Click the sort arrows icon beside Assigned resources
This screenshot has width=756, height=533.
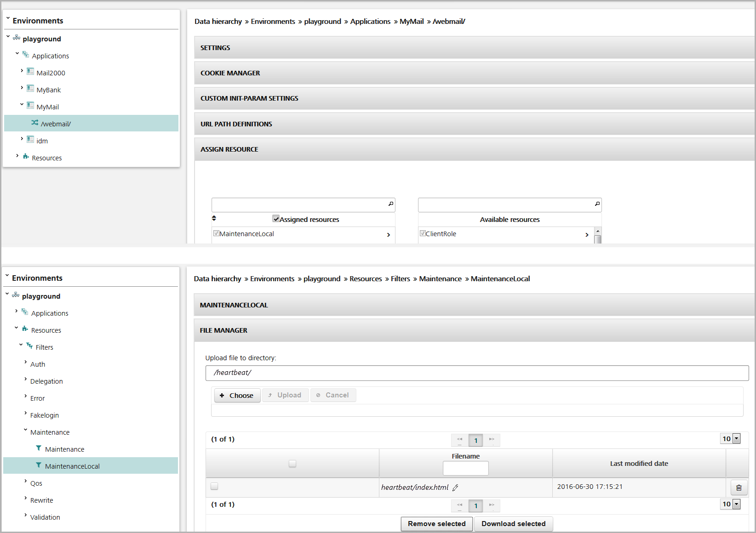coord(214,218)
